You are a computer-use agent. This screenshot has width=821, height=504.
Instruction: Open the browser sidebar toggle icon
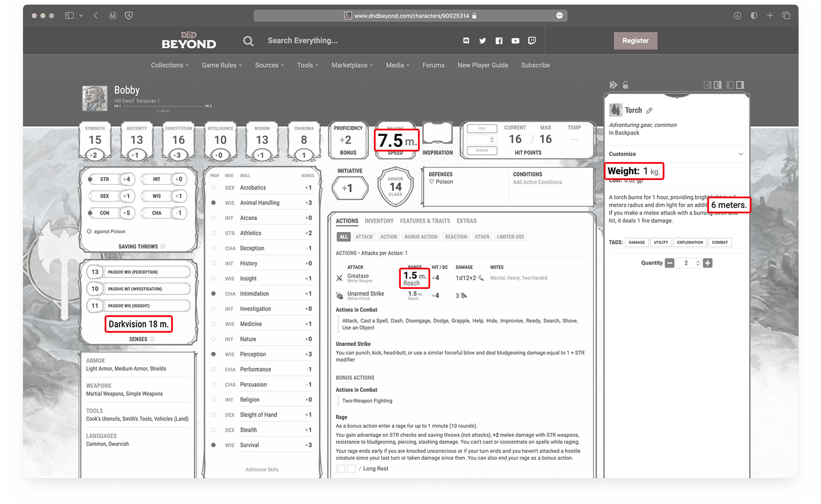[70, 15]
